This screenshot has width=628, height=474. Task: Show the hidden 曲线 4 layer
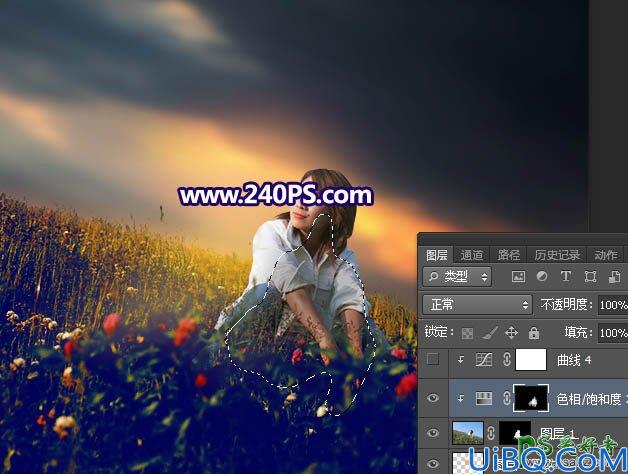(x=433, y=359)
